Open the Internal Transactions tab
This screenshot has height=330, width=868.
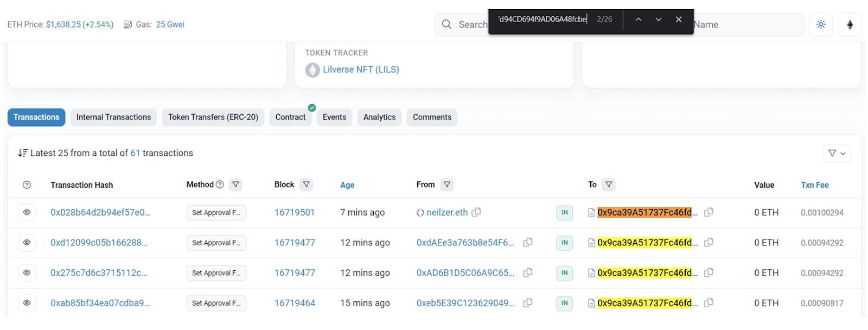click(113, 117)
